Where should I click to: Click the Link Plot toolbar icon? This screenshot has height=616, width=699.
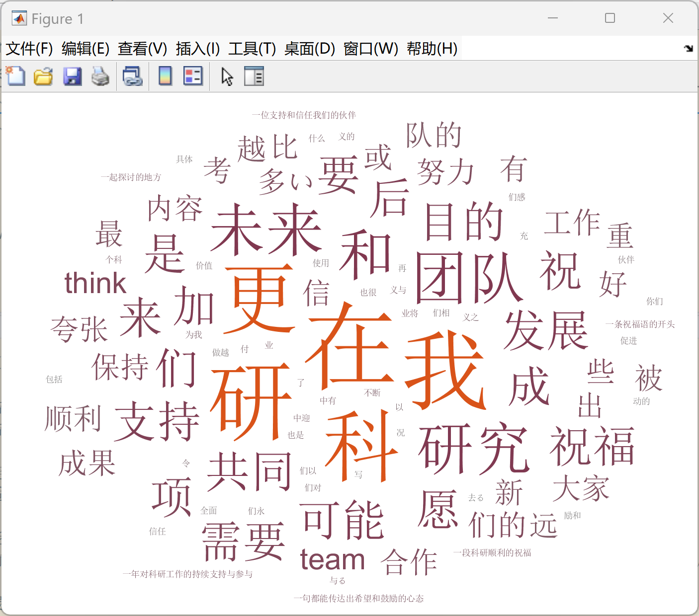[133, 77]
